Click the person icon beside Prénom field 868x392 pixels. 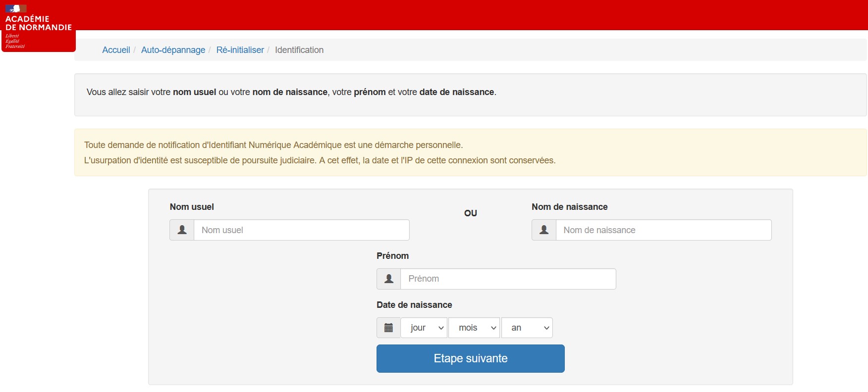389,279
